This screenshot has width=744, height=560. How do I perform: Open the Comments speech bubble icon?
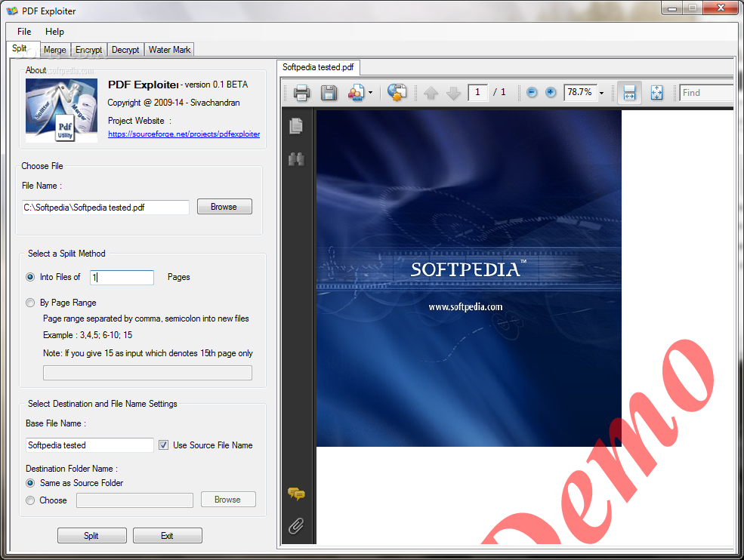(x=296, y=494)
